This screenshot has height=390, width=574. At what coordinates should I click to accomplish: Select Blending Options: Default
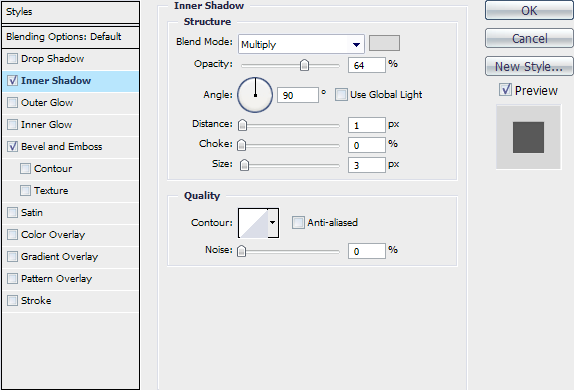coord(70,37)
